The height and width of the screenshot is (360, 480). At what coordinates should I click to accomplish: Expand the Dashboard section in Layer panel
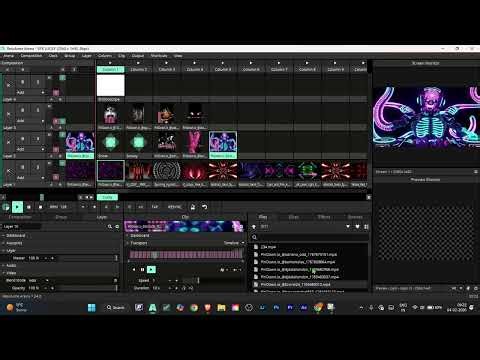[x=15, y=236]
